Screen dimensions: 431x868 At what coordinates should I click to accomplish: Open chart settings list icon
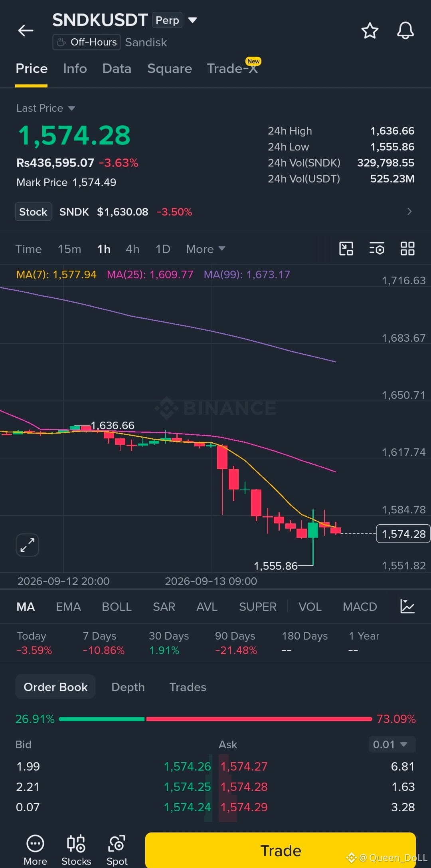[377, 249]
